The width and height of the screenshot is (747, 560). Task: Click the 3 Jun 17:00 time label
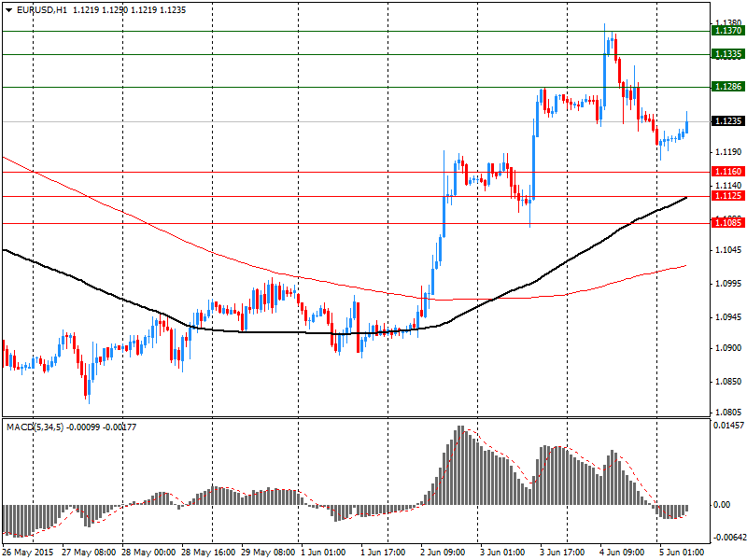(x=562, y=553)
